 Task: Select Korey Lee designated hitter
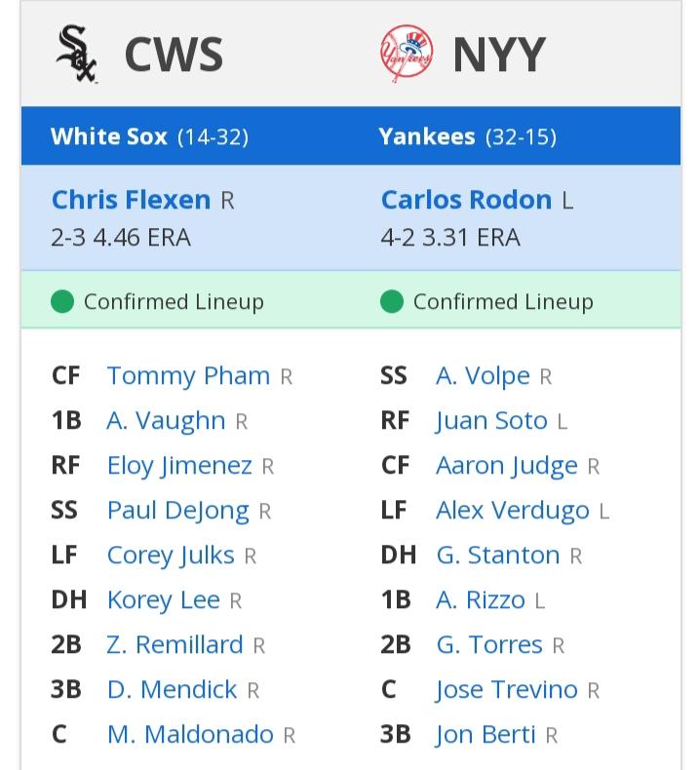coord(164,600)
